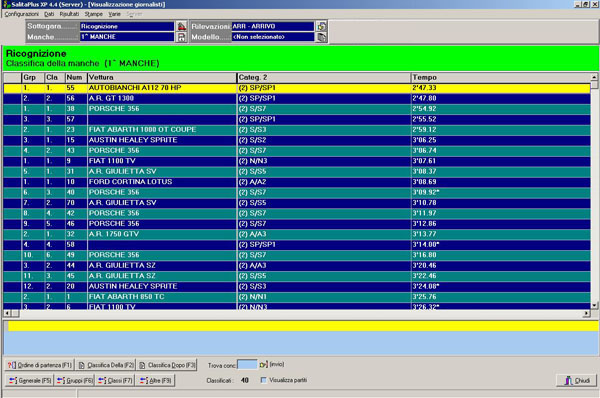
Task: Click the horizontal scrollbar right arrow
Action: coord(586,313)
